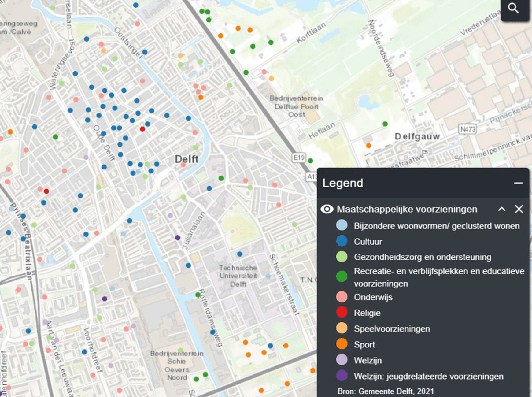Image resolution: width=532 pixels, height=397 pixels.
Task: Click the Speelvoorzieningen light orange swatch
Action: point(342,328)
